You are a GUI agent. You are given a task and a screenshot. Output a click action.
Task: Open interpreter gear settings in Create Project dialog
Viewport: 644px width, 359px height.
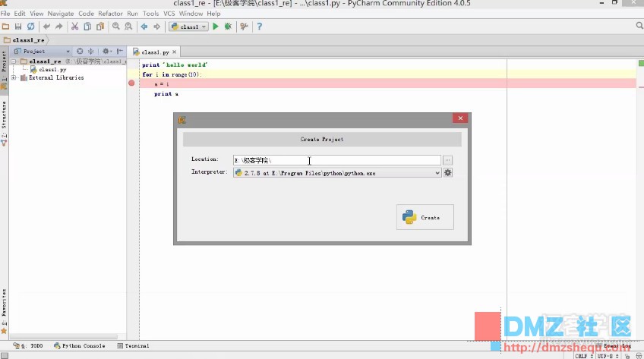[x=447, y=173]
